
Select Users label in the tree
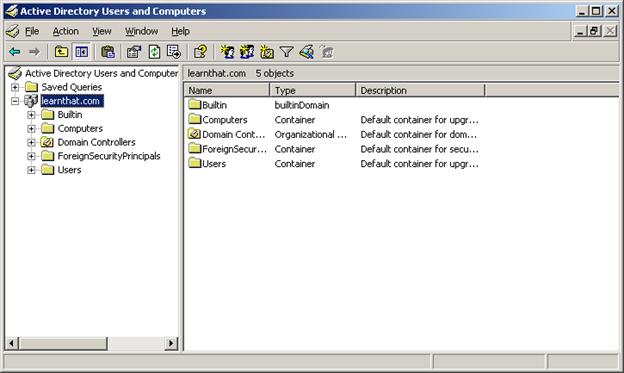coord(69,170)
